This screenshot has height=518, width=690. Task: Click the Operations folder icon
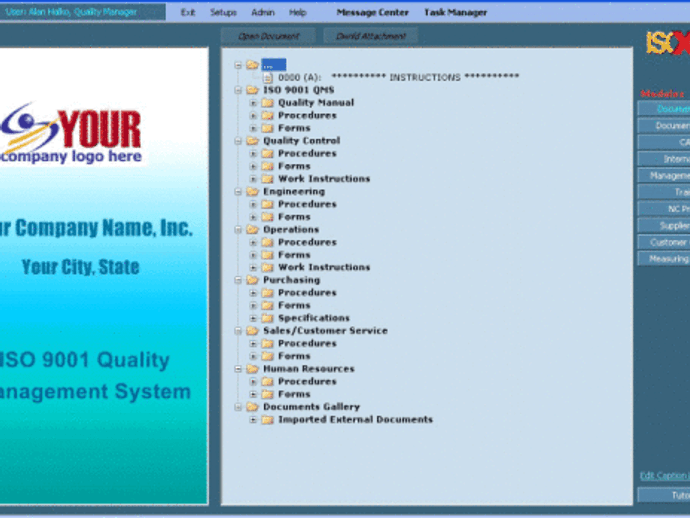point(252,230)
